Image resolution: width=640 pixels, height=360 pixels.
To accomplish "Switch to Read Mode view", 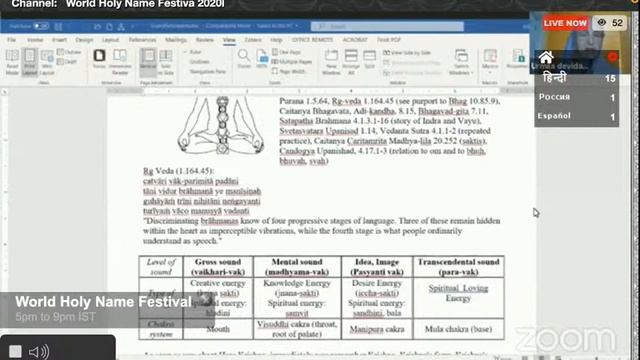I will click(x=12, y=62).
